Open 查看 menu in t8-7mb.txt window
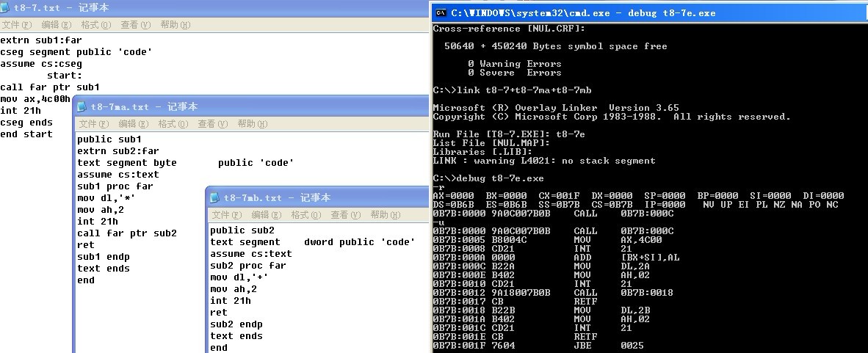The width and height of the screenshot is (868, 353). point(345,215)
